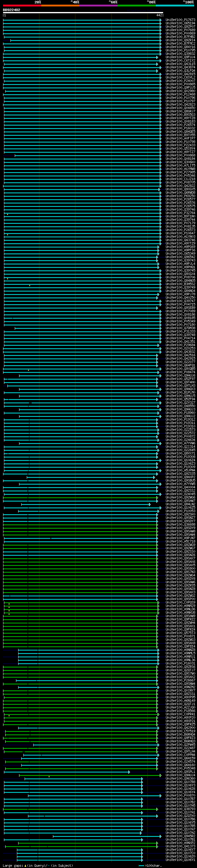Image resolution: width=197 pixels, height=868 pixels.
Task: Select hit UniRef100_P00870
Action: [x=180, y=796]
